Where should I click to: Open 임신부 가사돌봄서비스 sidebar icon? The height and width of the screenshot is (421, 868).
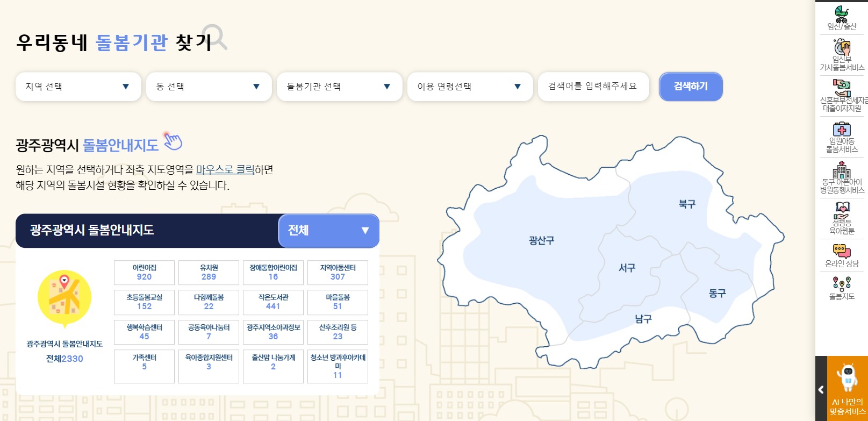click(x=842, y=49)
